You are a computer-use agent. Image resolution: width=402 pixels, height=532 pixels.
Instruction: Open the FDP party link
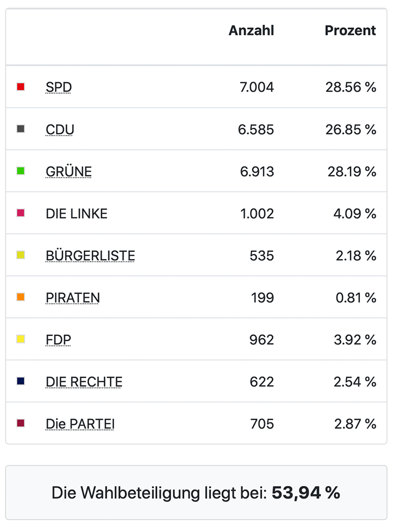point(58,340)
